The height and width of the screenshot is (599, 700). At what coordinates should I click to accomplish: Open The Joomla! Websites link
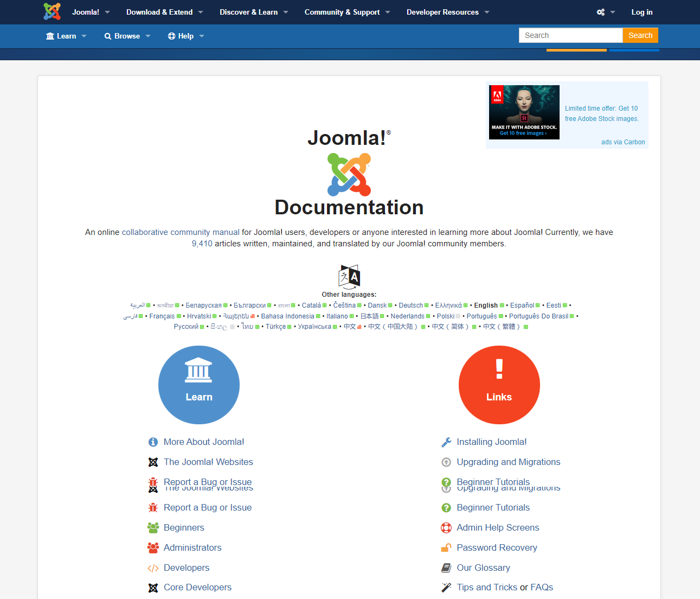[x=208, y=462]
